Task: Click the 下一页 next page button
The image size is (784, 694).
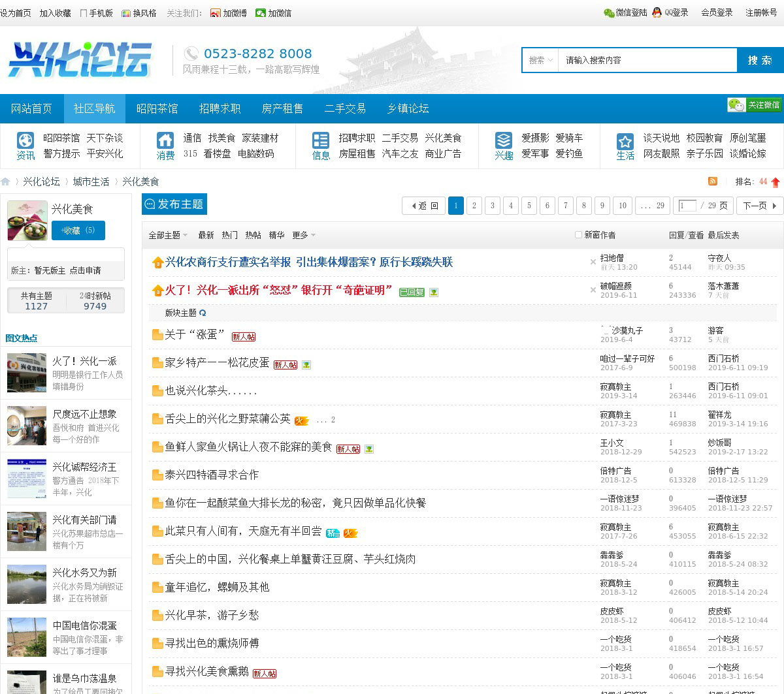Action: coord(760,206)
